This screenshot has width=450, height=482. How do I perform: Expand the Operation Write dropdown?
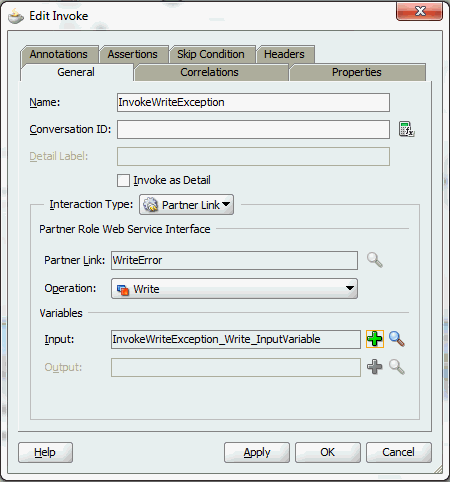point(234,289)
